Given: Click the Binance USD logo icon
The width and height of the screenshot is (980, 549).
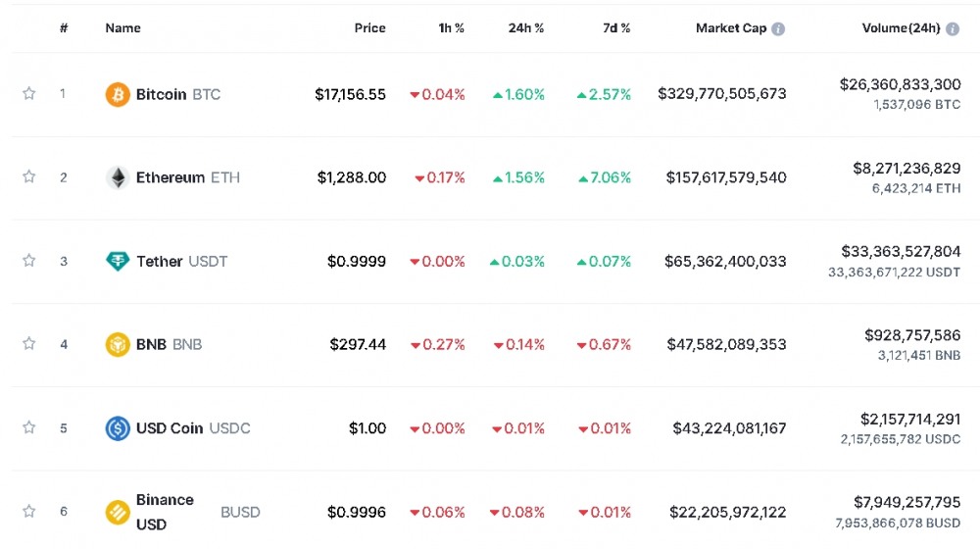Looking at the screenshot, I should pos(118,512).
